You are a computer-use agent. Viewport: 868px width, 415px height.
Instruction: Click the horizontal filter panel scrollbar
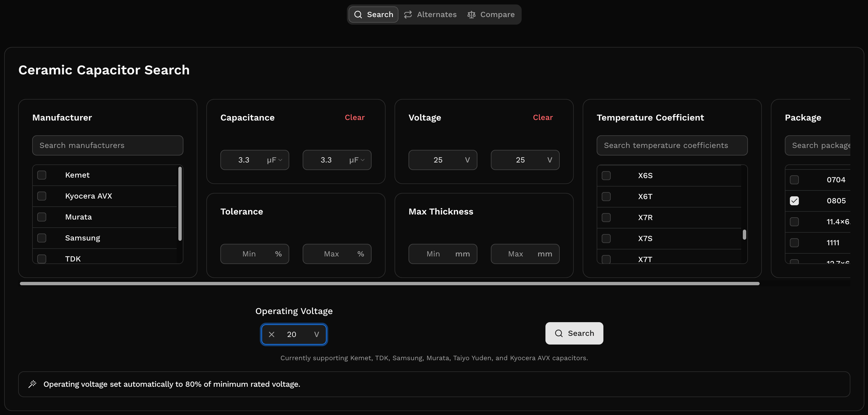389,283
